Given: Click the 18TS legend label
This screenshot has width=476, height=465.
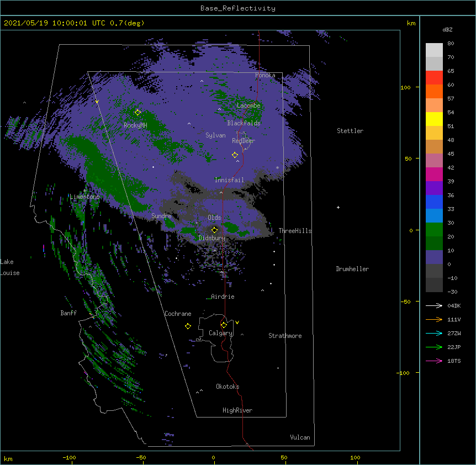Looking at the screenshot, I should pyautogui.click(x=454, y=361).
